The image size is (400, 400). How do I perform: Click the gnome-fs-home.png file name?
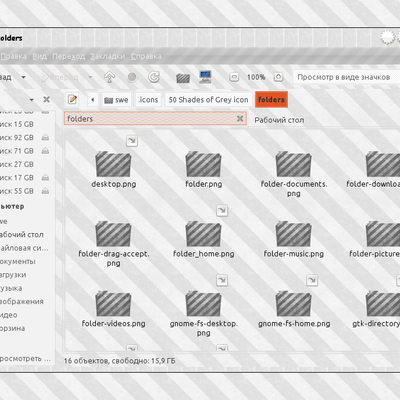tap(294, 324)
